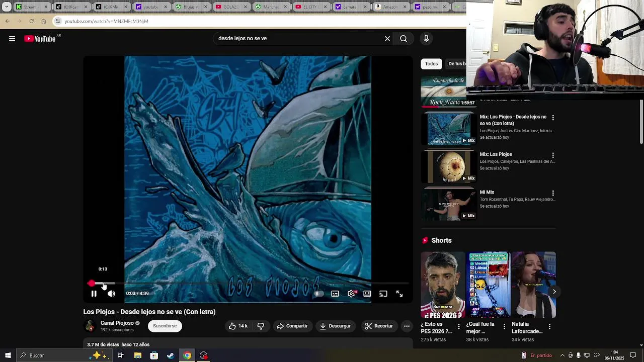This screenshot has height=362, width=644.
Task: Click the red progress scrubber handle
Action: point(91,284)
